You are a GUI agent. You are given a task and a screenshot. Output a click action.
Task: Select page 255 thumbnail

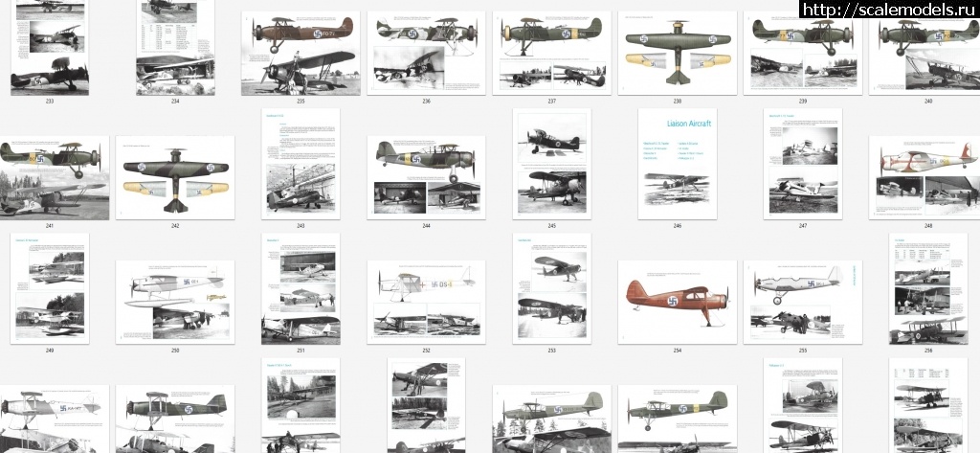802,302
